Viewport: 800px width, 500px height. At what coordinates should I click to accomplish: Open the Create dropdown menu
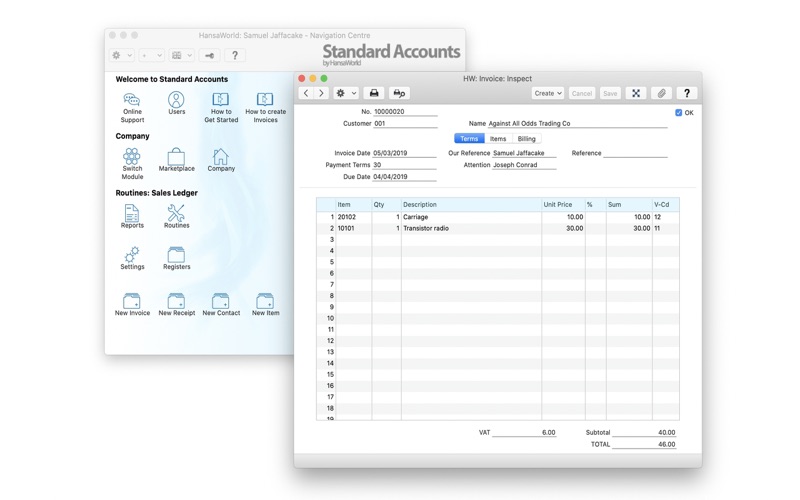pyautogui.click(x=547, y=93)
